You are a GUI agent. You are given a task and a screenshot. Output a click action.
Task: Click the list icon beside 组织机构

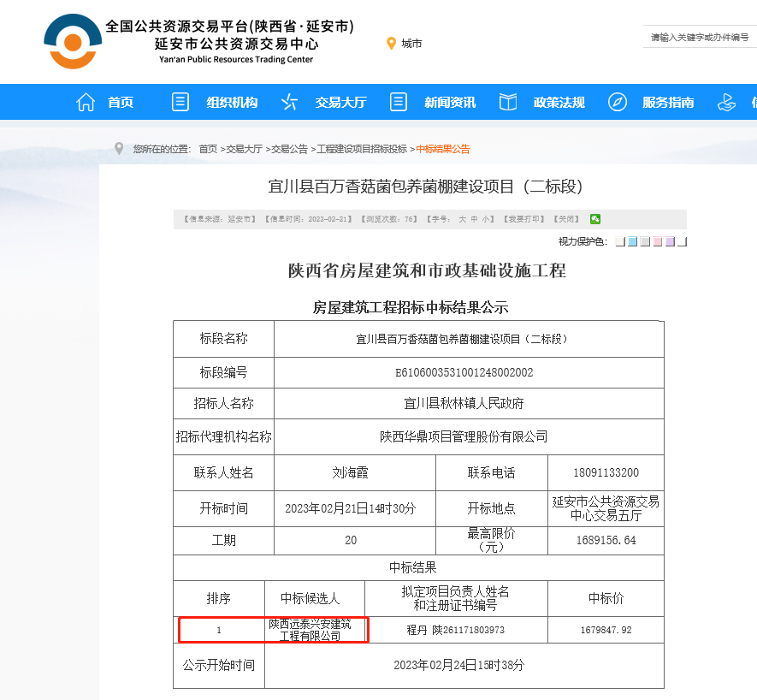click(x=180, y=101)
